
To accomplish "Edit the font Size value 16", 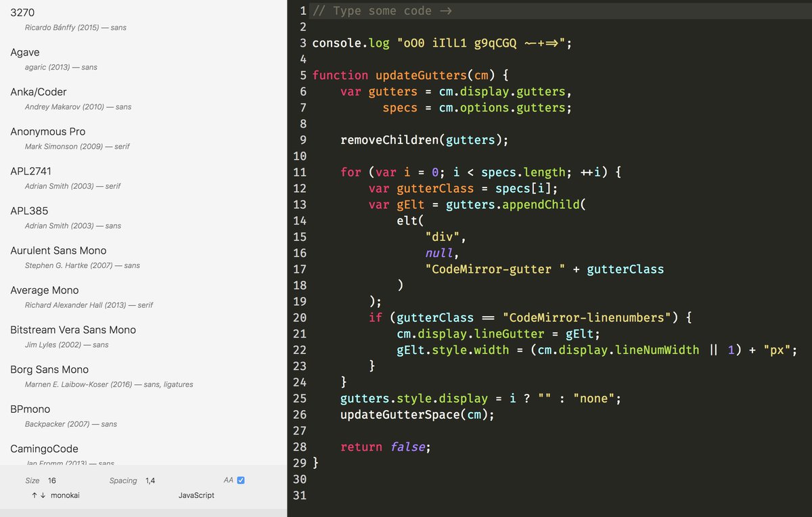I will click(52, 480).
